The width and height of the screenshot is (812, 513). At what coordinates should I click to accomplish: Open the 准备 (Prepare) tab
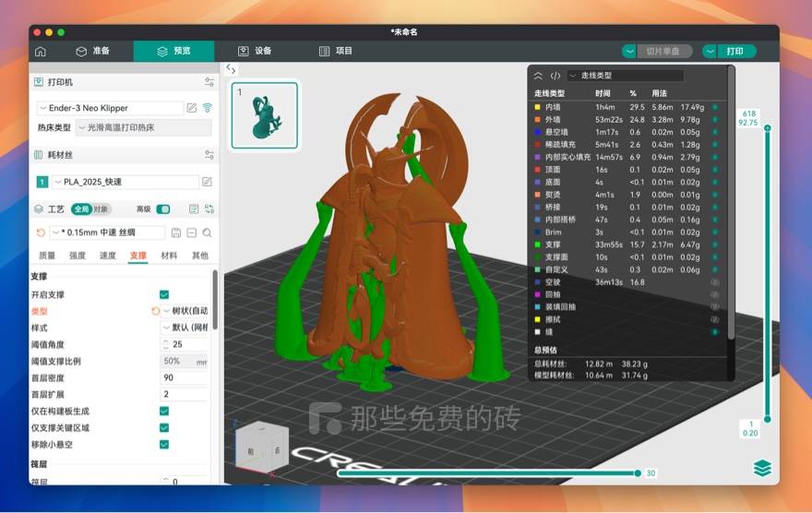(x=93, y=51)
